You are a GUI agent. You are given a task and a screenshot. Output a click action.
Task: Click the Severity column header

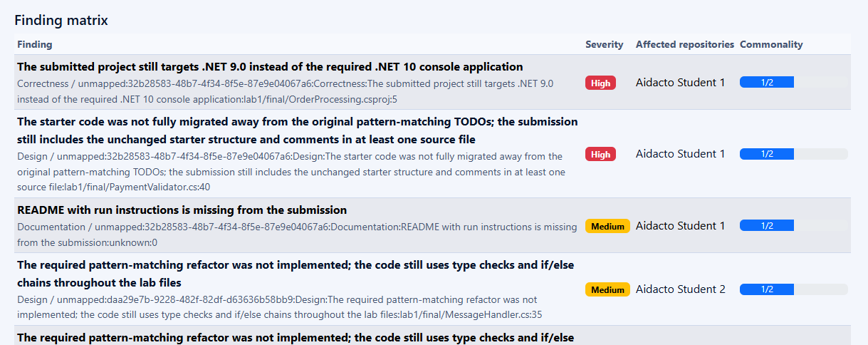[x=604, y=44]
